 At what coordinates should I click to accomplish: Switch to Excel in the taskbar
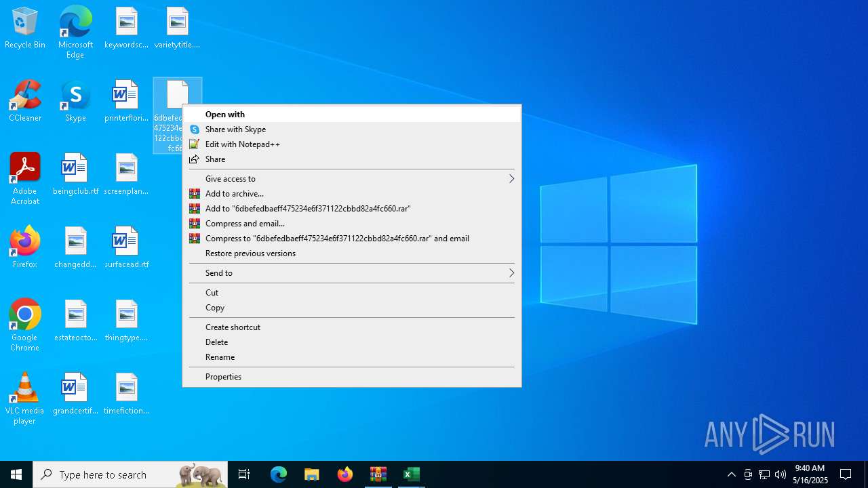pos(412,474)
